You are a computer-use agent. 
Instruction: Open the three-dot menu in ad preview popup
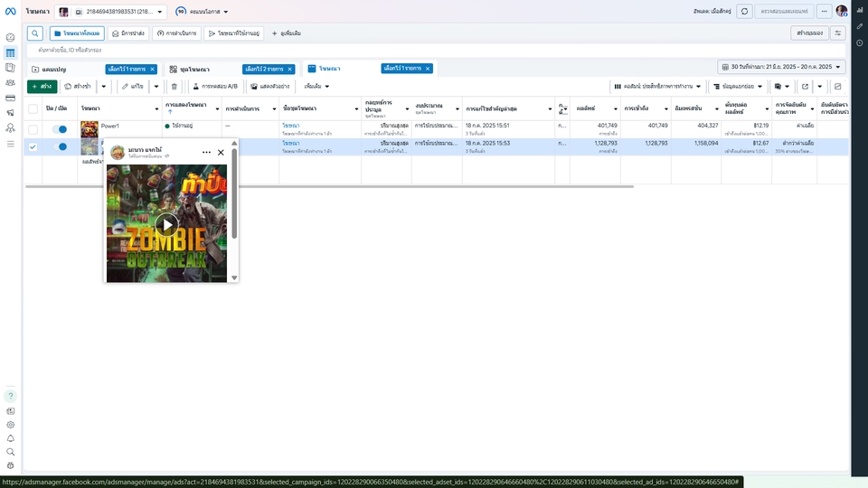tap(206, 153)
